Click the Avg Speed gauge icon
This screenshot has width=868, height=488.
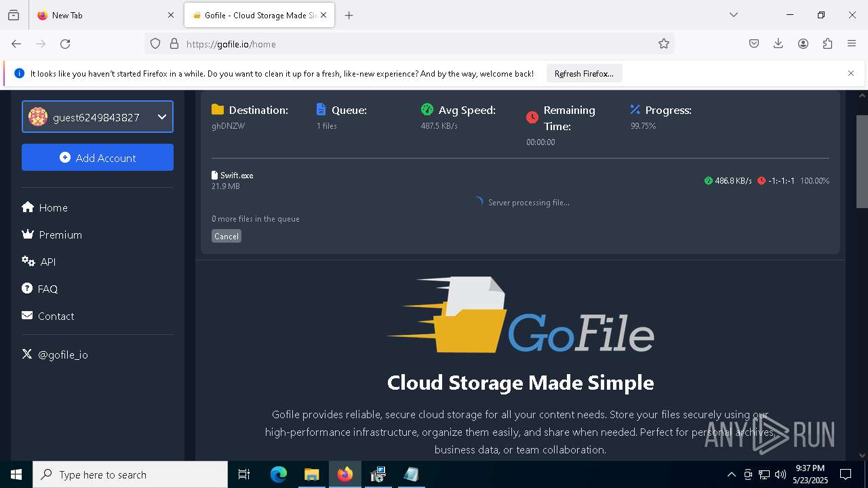pos(427,109)
